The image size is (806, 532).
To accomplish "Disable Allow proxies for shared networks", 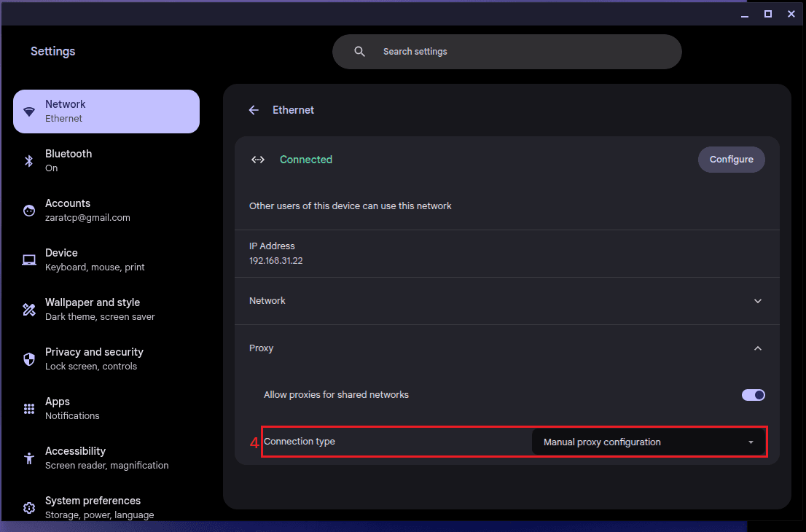I will coord(753,395).
